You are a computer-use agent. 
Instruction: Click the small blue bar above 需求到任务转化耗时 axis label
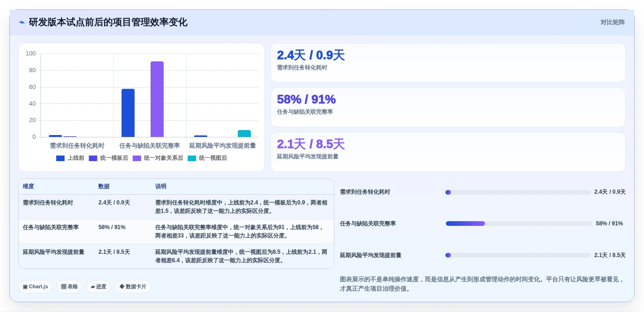pos(55,136)
